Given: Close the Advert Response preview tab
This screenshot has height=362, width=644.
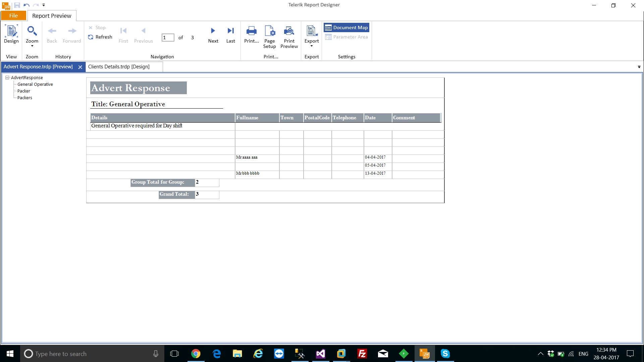Looking at the screenshot, I should coord(80,67).
